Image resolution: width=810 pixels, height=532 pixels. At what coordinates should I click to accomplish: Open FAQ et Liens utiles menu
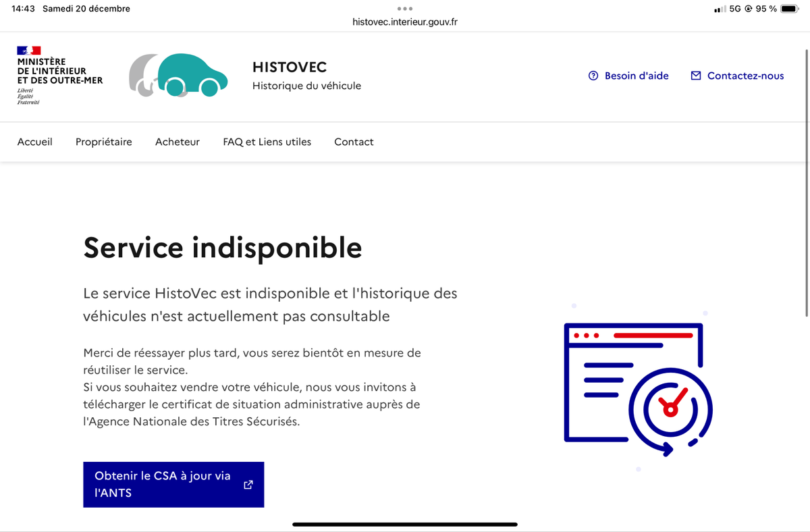coord(267,142)
